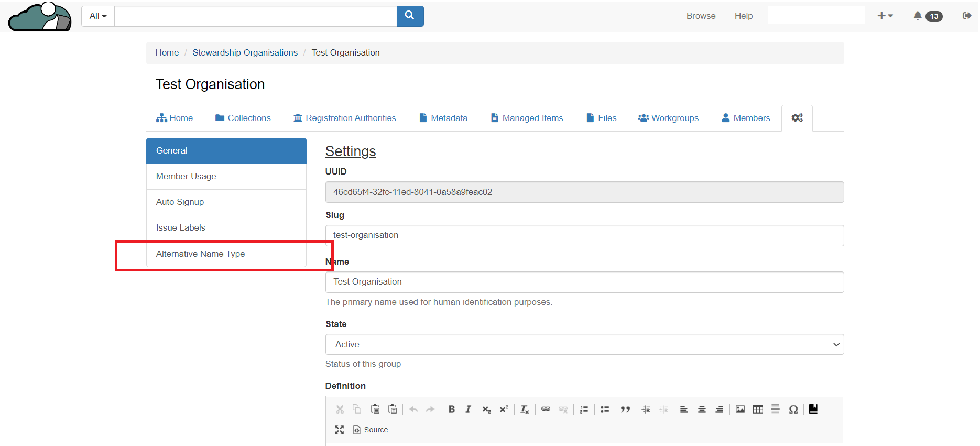Image resolution: width=980 pixels, height=446 pixels.
Task: Insert image into Definition editor
Action: tap(740, 409)
